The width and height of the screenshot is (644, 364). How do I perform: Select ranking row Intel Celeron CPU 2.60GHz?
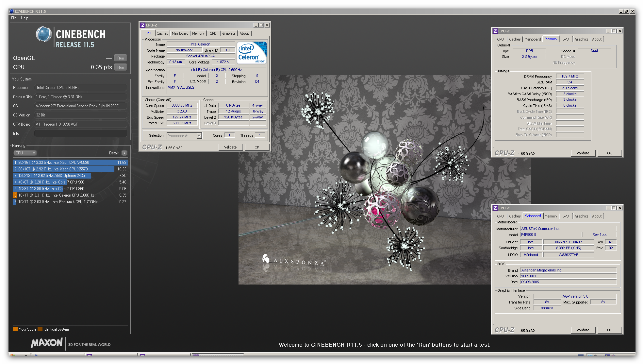70,195
